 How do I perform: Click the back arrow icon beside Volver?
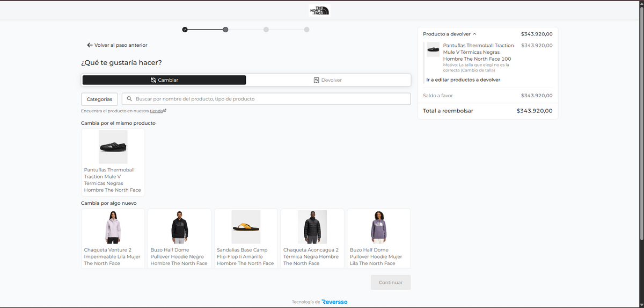90,45
